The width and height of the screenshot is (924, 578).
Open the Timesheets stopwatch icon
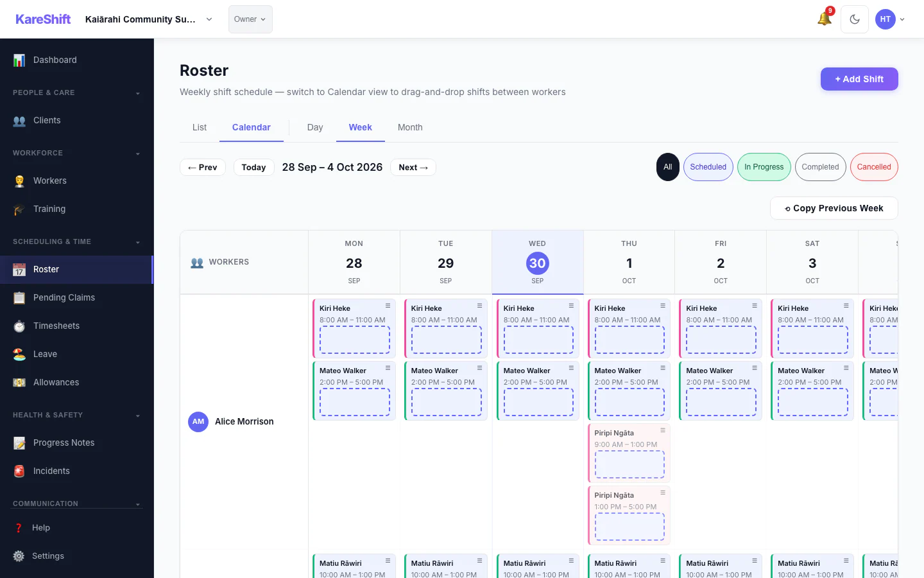point(19,326)
